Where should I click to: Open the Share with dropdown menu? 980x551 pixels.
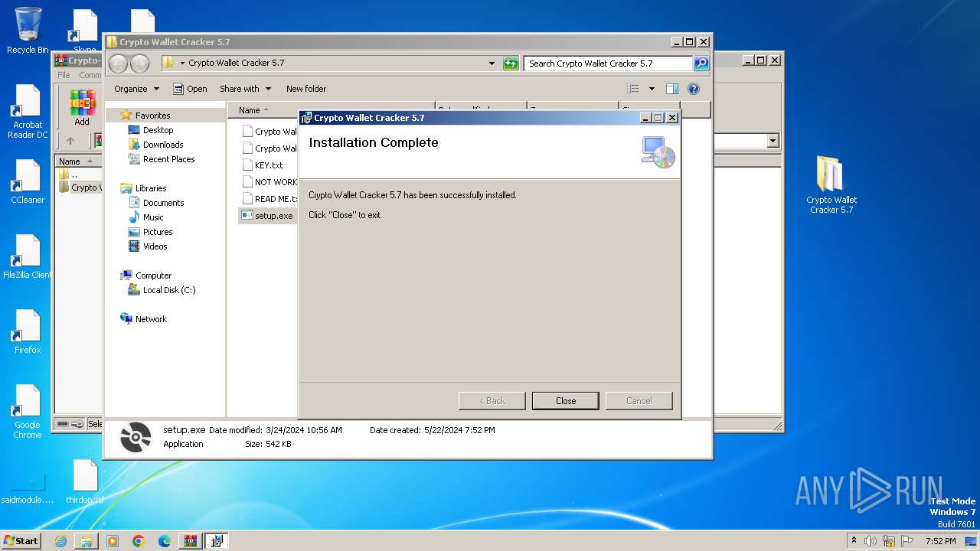coord(245,89)
